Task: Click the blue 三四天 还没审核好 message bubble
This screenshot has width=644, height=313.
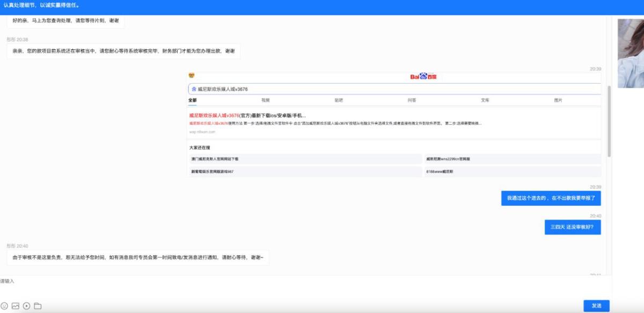Action: click(572, 227)
